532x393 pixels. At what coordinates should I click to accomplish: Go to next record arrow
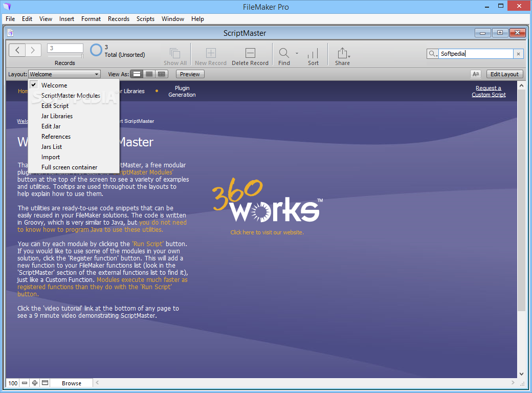tap(33, 50)
